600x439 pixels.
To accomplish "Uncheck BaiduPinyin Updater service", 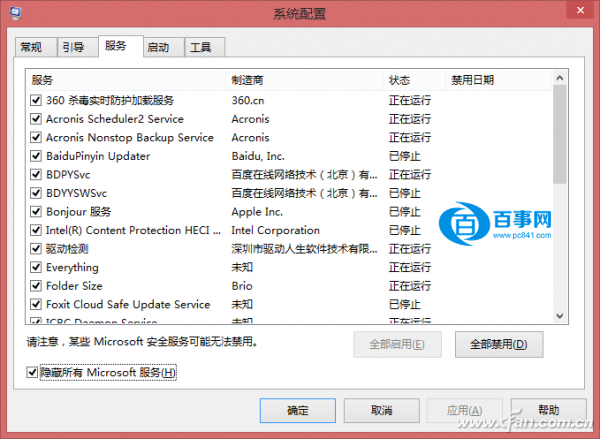I will [36, 156].
